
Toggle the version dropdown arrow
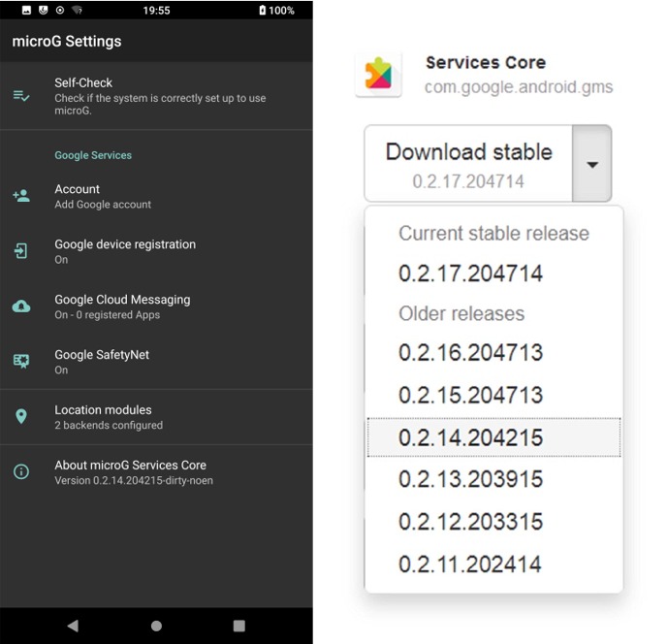pos(592,164)
